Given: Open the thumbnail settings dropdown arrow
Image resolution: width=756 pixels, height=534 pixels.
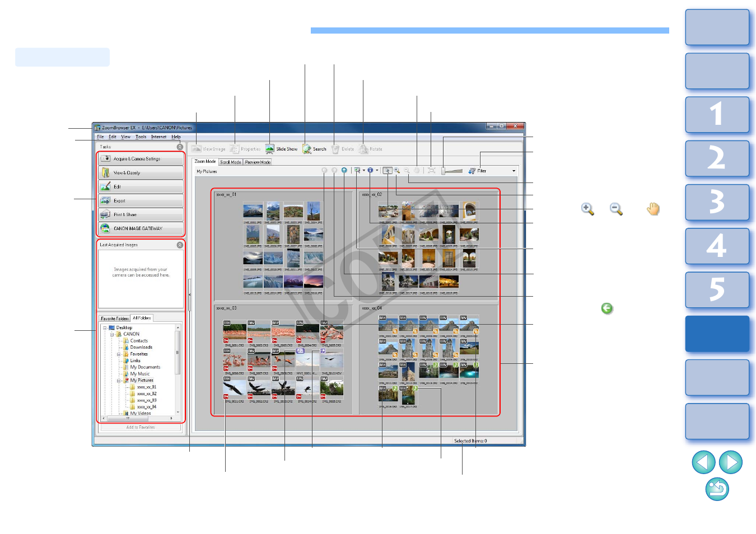Looking at the screenshot, I should pos(364,170).
